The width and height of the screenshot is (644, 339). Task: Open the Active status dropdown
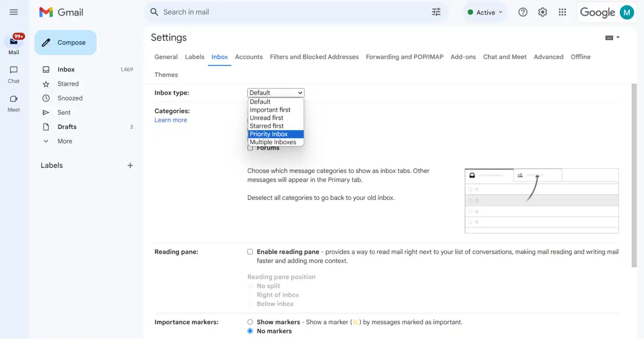485,13
